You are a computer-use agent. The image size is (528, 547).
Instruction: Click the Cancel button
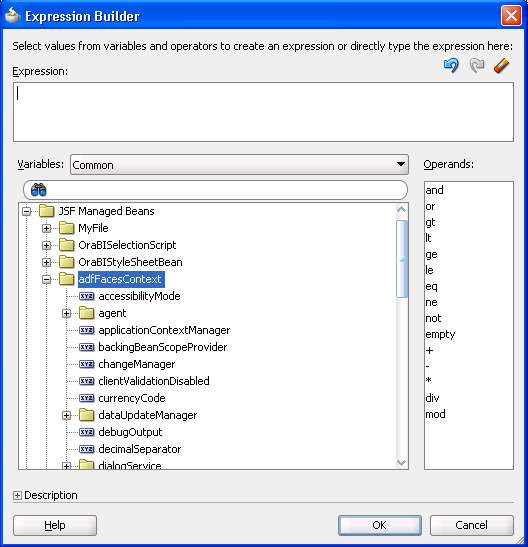472,525
